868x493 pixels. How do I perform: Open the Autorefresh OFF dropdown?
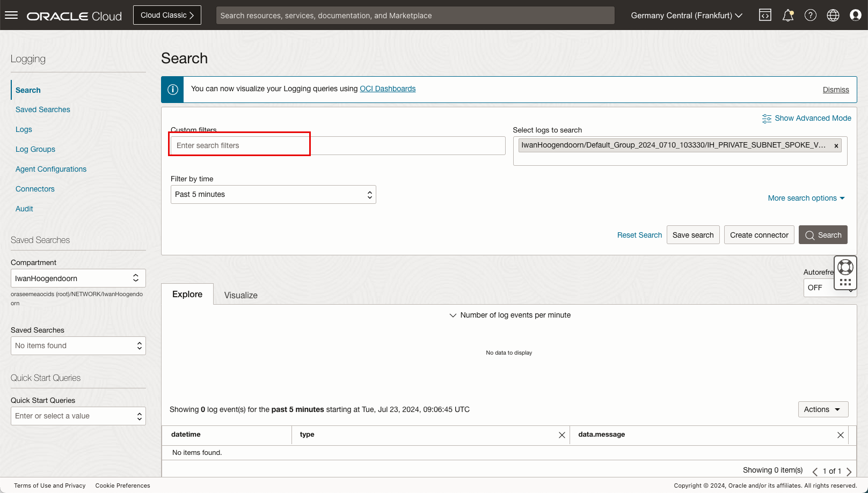pyautogui.click(x=830, y=288)
